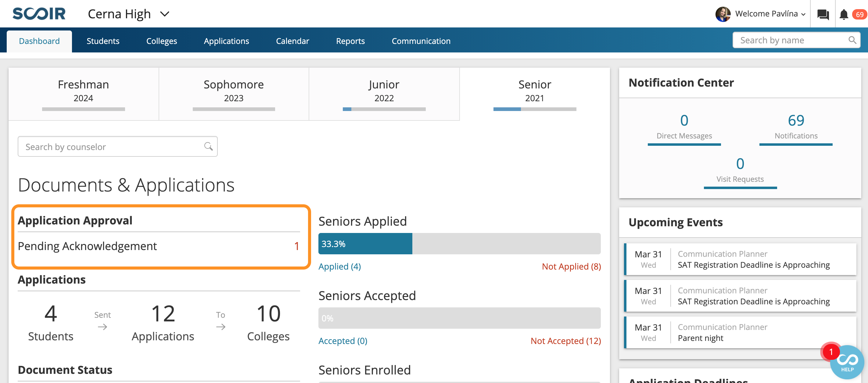The height and width of the screenshot is (383, 868).
Task: Click the Not Applied (8) link
Action: (x=571, y=266)
